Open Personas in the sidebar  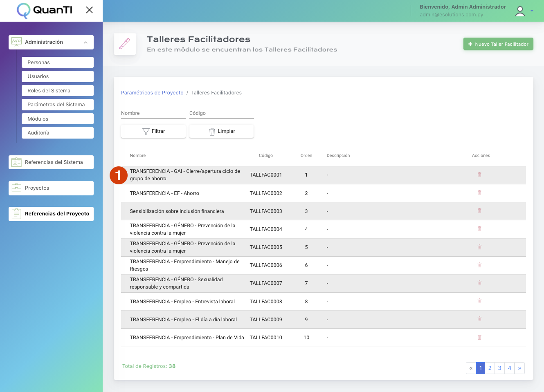coord(58,63)
